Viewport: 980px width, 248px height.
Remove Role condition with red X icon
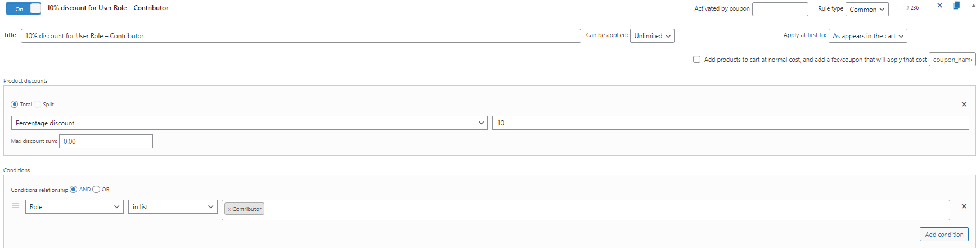[x=964, y=206]
